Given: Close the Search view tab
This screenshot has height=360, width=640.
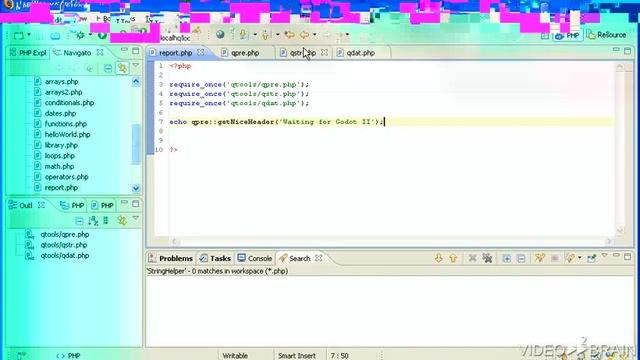Looking at the screenshot, I should point(319,258).
